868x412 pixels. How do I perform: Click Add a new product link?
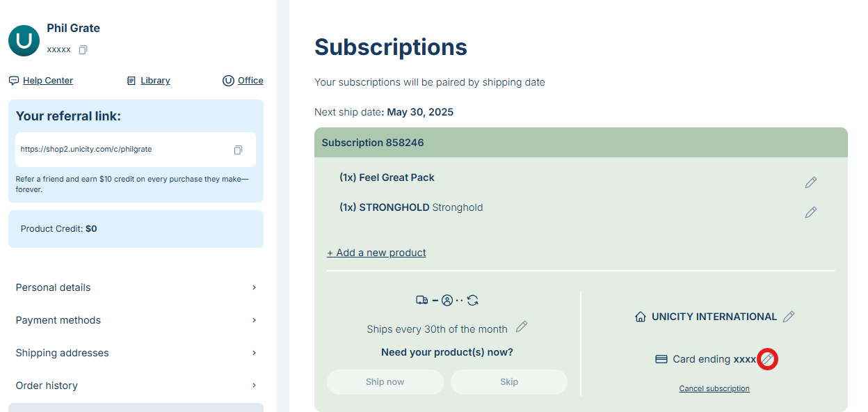pyautogui.click(x=376, y=253)
